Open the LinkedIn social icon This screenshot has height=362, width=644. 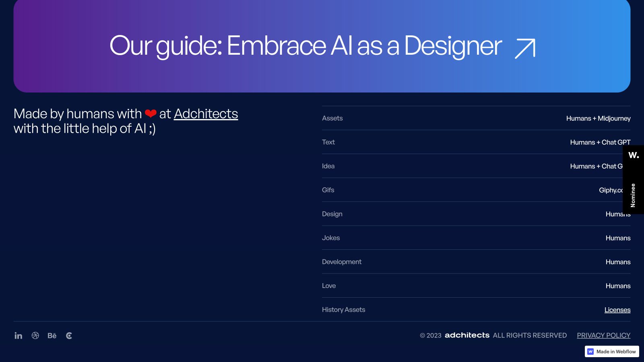19,335
